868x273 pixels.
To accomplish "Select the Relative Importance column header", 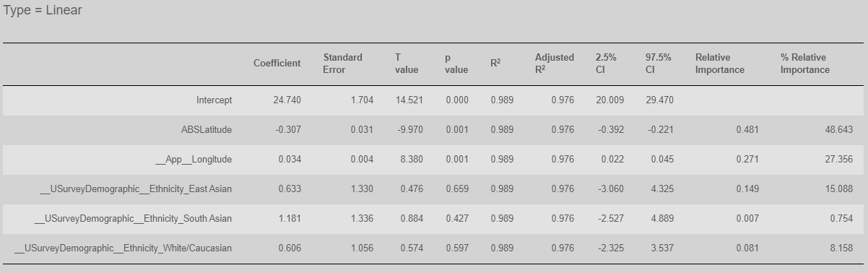I will (720, 64).
